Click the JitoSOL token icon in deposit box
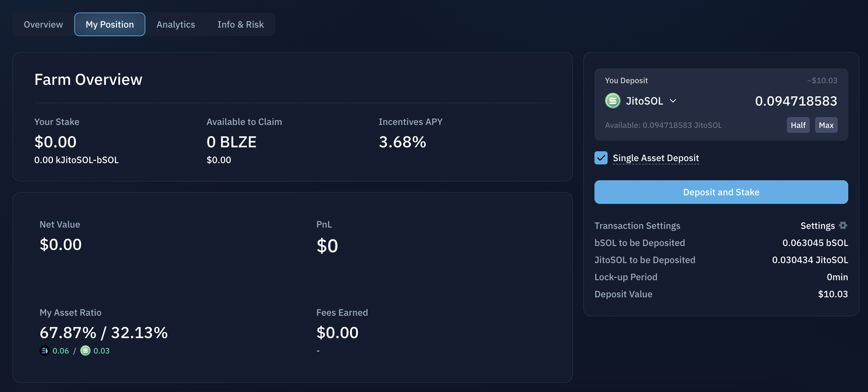The image size is (868, 392). [612, 101]
